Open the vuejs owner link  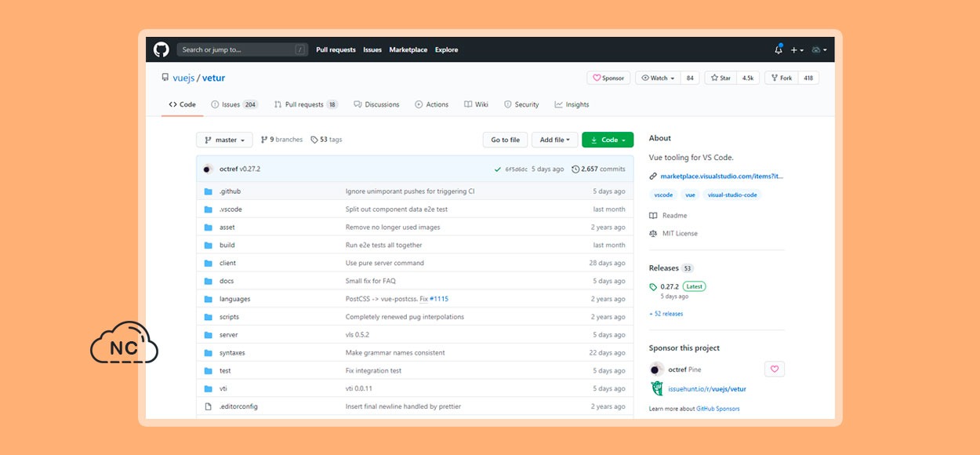coord(183,78)
